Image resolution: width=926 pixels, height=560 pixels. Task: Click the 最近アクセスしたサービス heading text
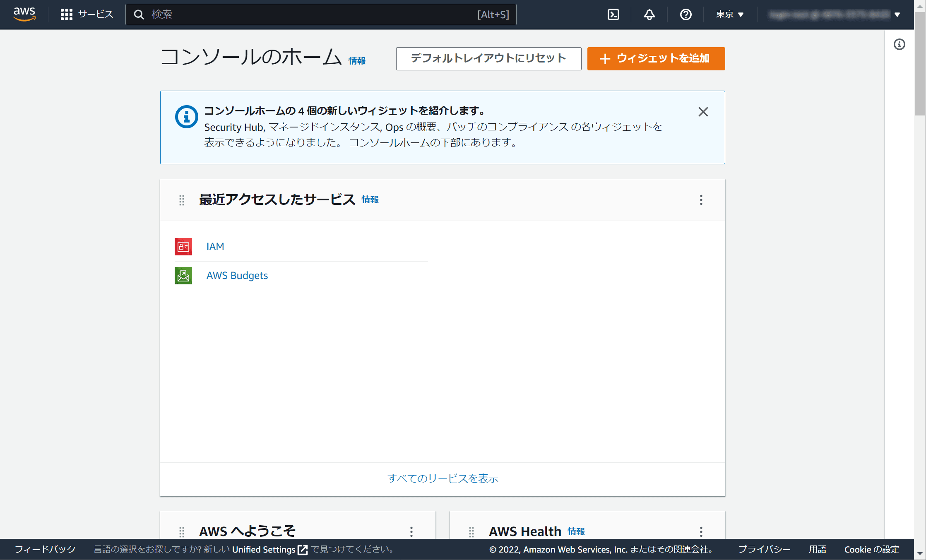pos(277,199)
